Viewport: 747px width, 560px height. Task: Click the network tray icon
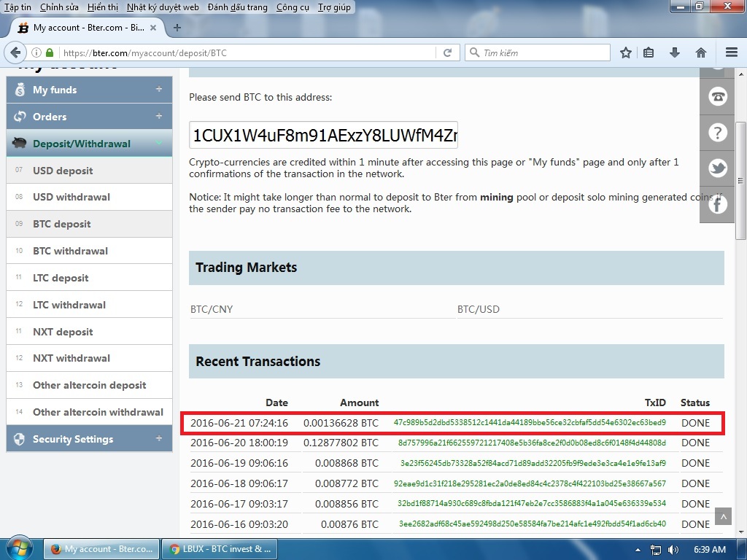pyautogui.click(x=656, y=550)
